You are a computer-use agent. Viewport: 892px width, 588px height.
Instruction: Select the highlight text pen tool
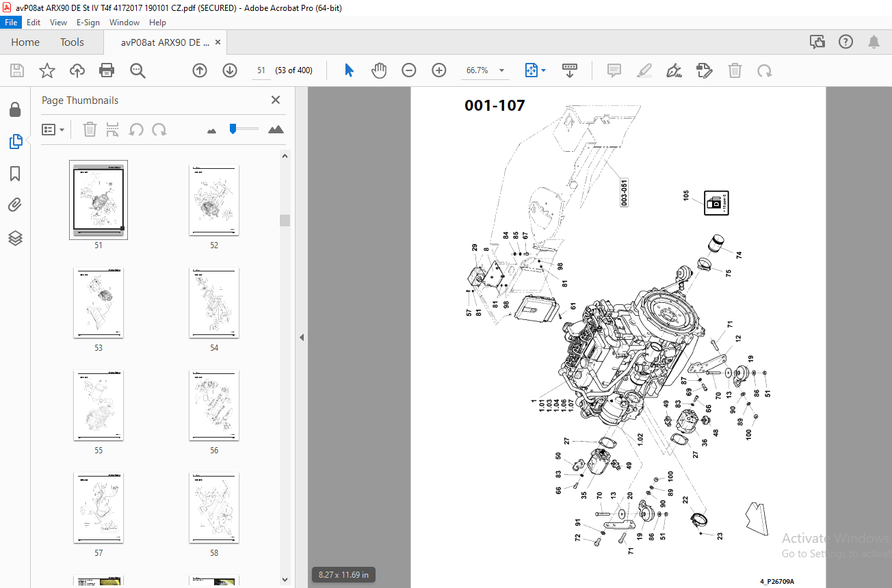tap(644, 70)
